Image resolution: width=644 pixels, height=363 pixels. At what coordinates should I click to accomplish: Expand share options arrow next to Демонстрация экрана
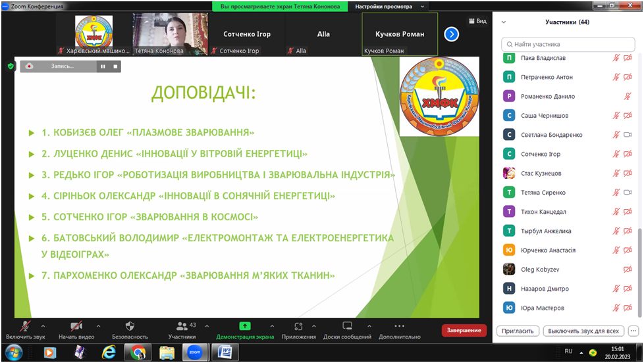click(273, 326)
